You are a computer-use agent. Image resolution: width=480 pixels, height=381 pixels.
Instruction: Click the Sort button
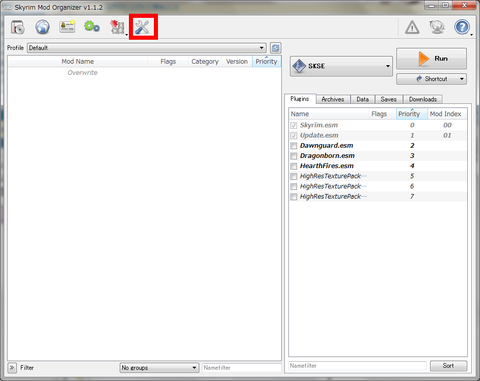(448, 366)
